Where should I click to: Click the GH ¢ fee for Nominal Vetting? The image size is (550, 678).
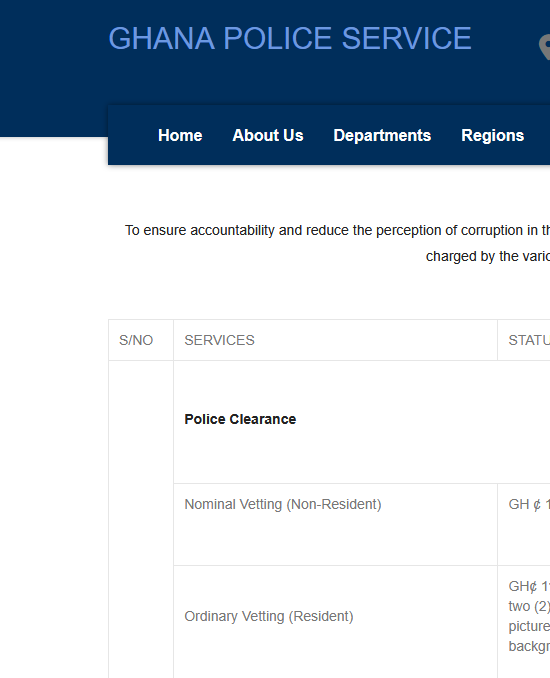point(529,504)
